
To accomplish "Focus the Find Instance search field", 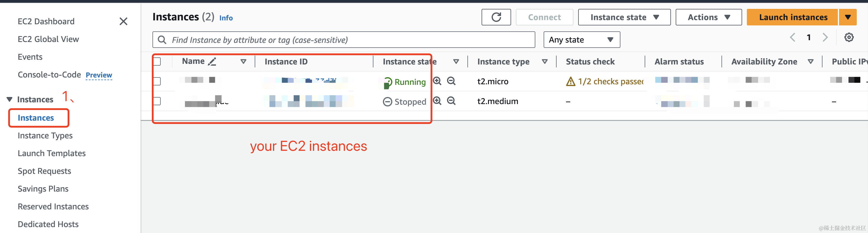I will click(344, 40).
